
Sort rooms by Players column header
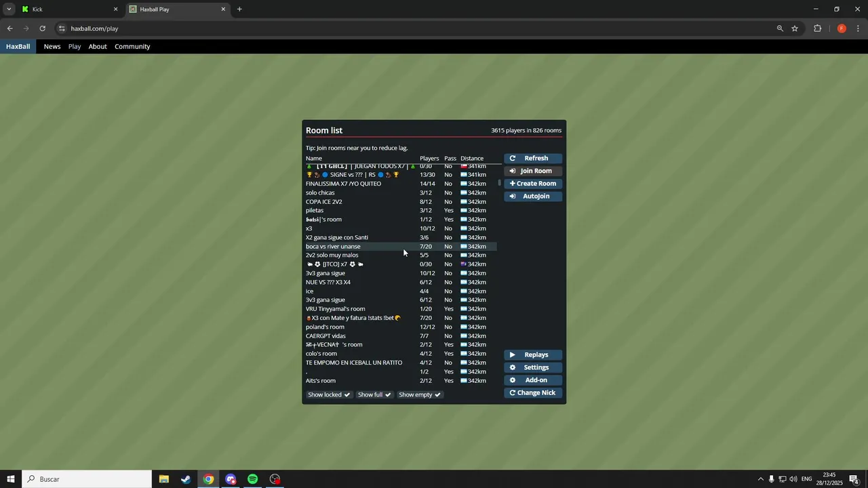429,159
